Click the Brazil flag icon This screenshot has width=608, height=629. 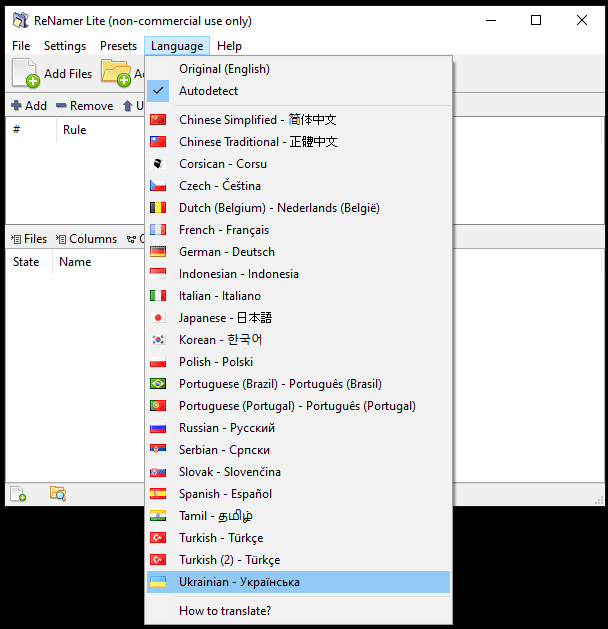(x=158, y=384)
